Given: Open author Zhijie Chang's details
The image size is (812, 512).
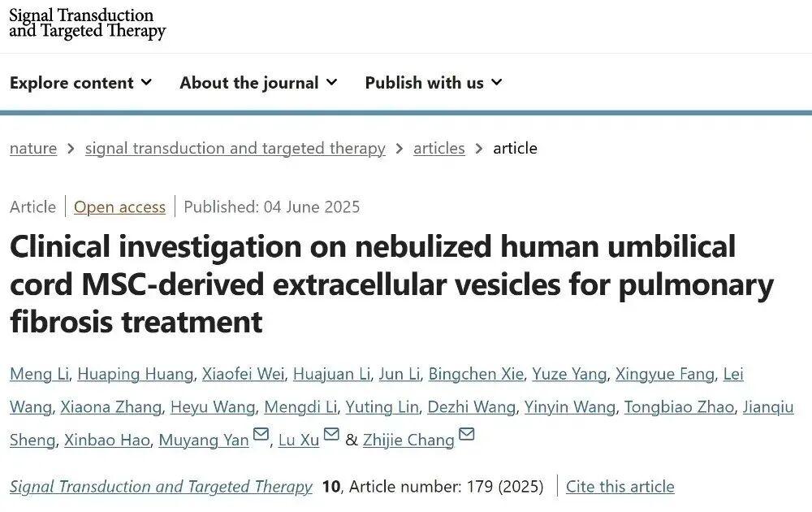Looking at the screenshot, I should 409,440.
